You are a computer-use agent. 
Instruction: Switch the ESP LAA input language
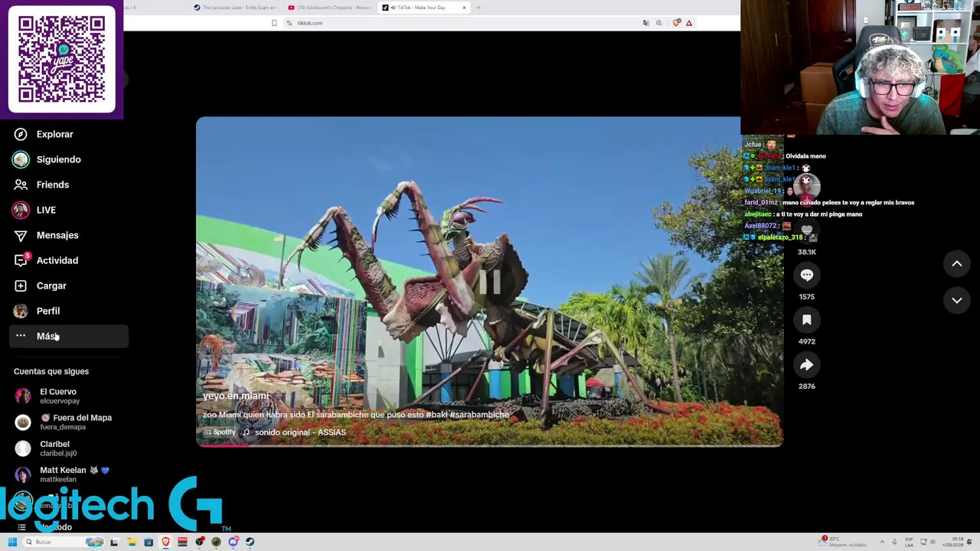[909, 542]
